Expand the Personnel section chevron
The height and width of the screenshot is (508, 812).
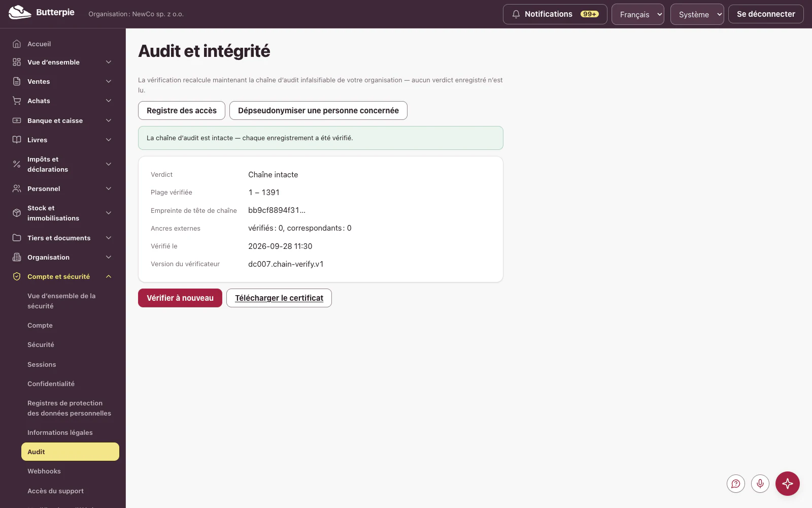(109, 188)
